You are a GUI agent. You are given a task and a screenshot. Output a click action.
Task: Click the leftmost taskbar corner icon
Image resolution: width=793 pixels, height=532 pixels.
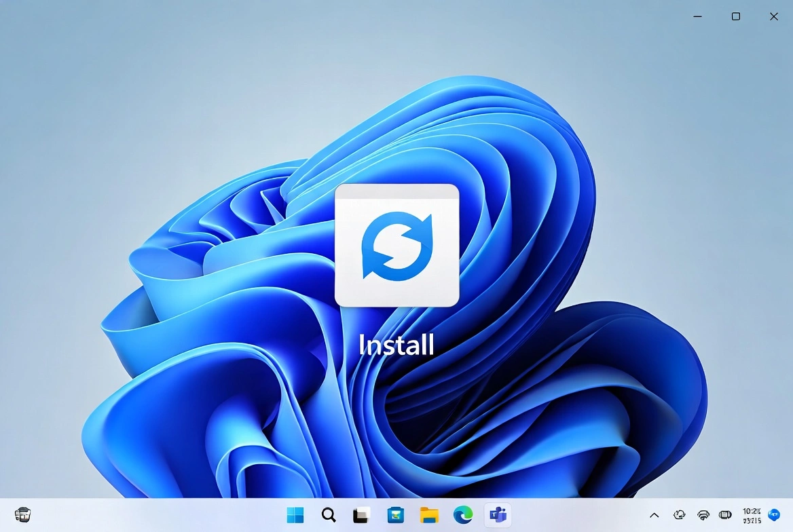tap(23, 514)
